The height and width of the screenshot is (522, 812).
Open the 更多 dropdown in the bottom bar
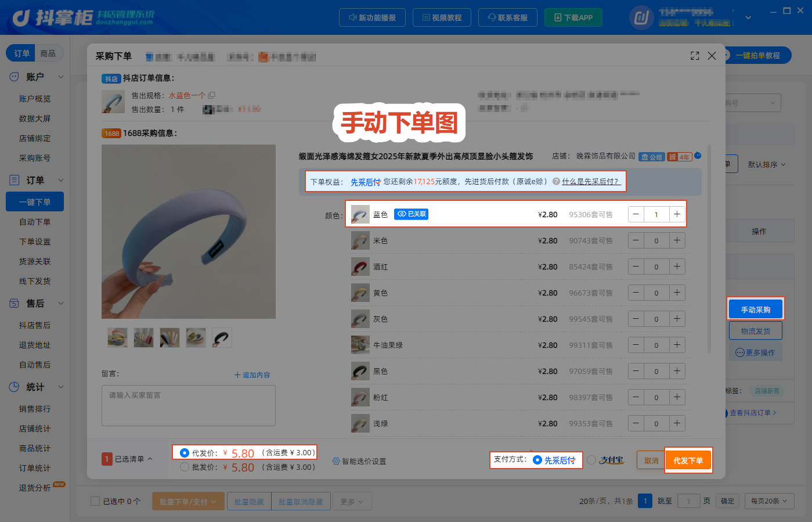pyautogui.click(x=352, y=502)
